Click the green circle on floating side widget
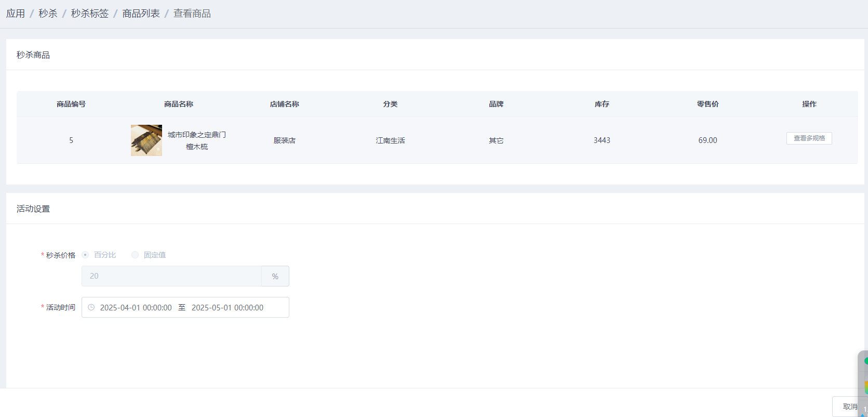The width and height of the screenshot is (868, 417). tap(865, 361)
